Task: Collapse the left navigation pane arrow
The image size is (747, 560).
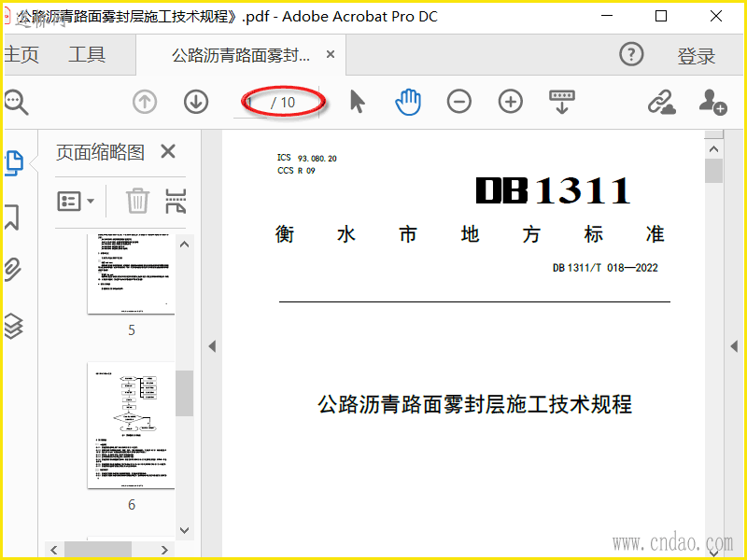Action: point(212,346)
